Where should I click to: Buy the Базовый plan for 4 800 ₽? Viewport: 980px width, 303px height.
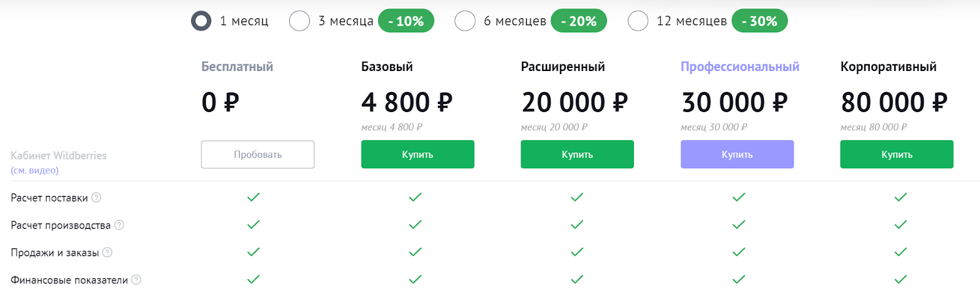[418, 154]
